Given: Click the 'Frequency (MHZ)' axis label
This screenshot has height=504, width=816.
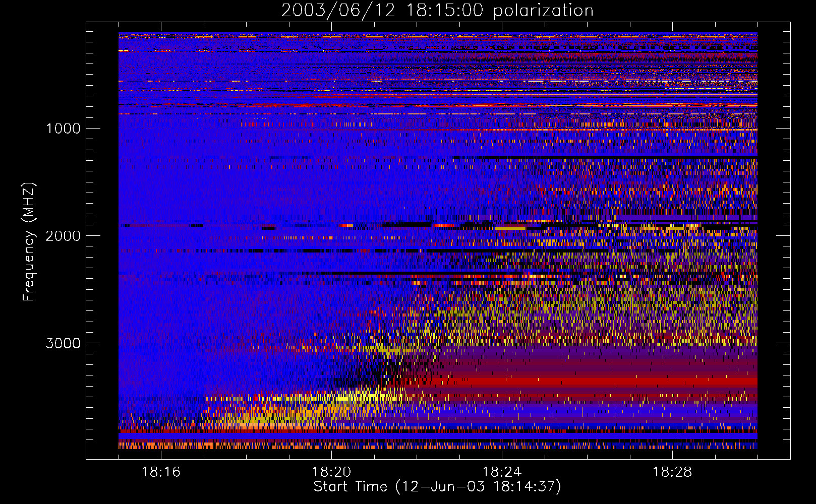Looking at the screenshot, I should [x=29, y=242].
